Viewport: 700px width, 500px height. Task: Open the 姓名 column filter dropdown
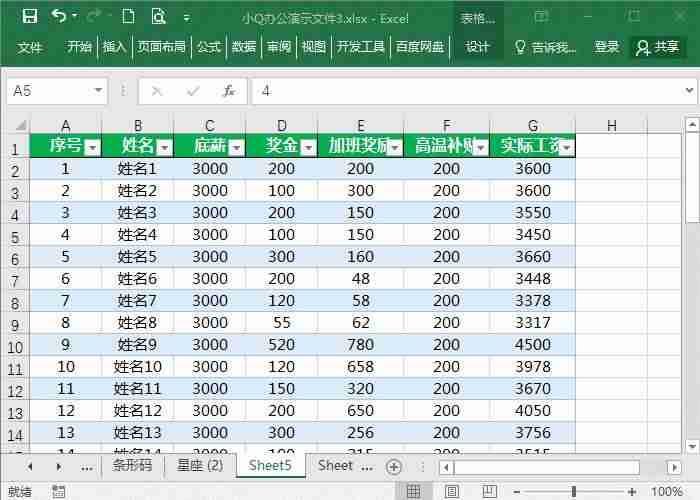click(x=164, y=147)
